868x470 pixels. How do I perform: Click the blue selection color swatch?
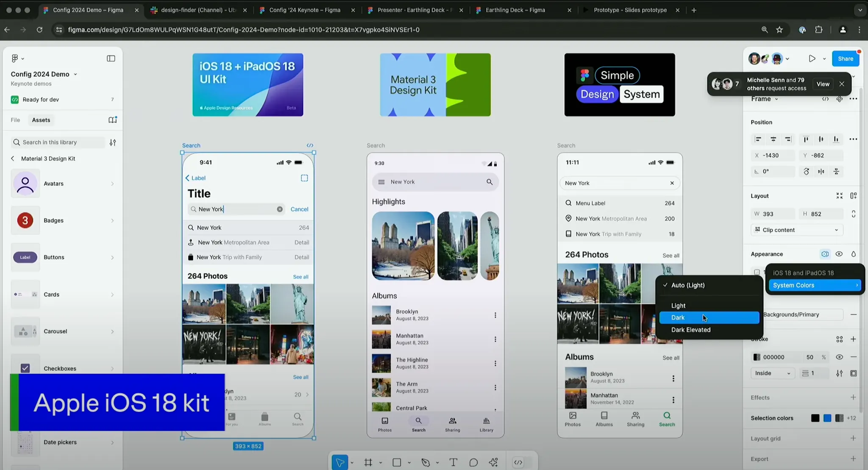[827, 418]
